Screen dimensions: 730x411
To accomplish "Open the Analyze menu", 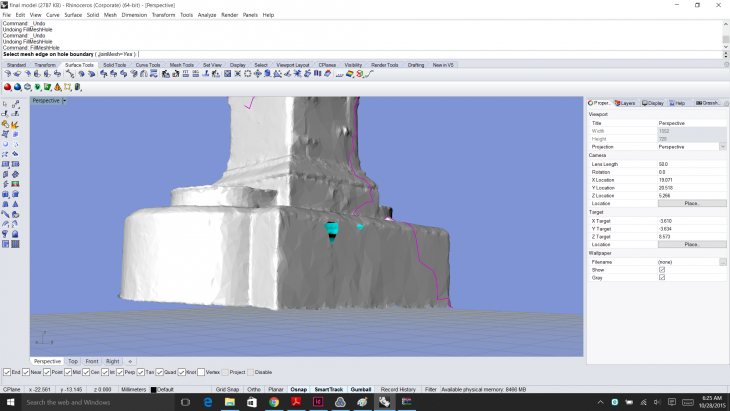I will [x=207, y=15].
